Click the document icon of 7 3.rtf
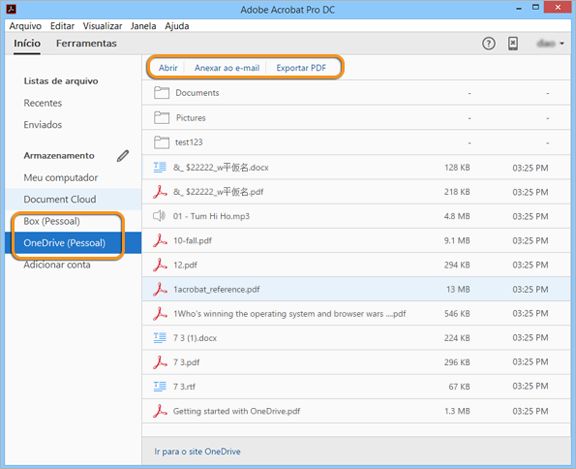The width and height of the screenshot is (576, 469). pos(159,387)
